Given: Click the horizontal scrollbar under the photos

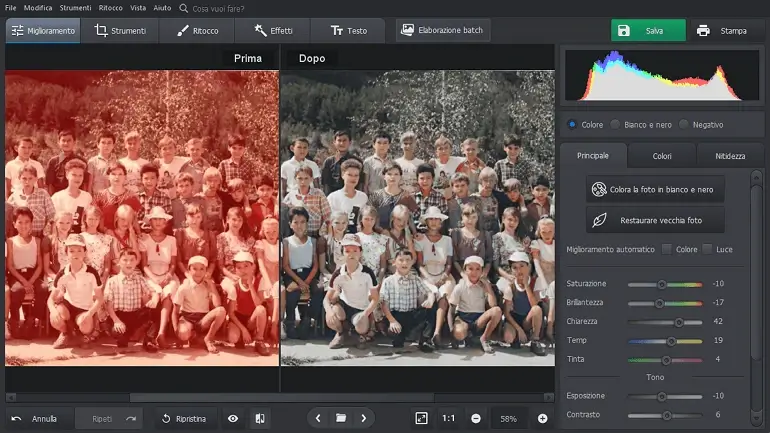Looking at the screenshot, I should click(x=281, y=397).
